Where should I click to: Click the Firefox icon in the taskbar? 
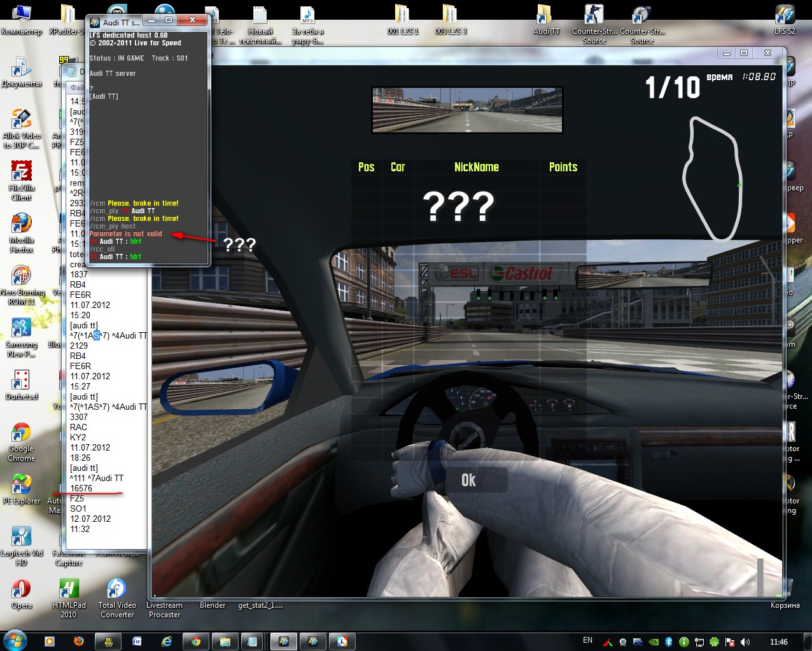coord(79,641)
